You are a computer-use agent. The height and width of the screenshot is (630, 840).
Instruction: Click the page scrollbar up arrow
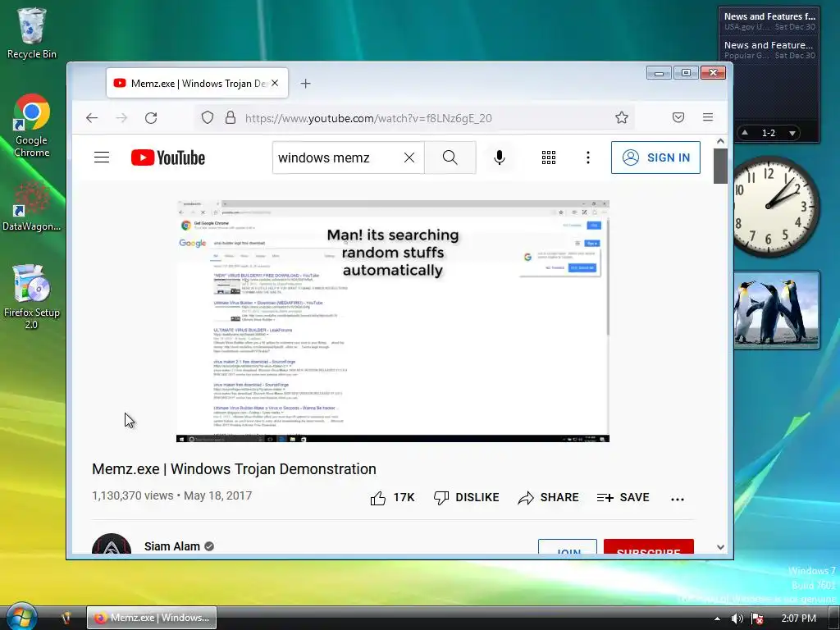pos(720,141)
